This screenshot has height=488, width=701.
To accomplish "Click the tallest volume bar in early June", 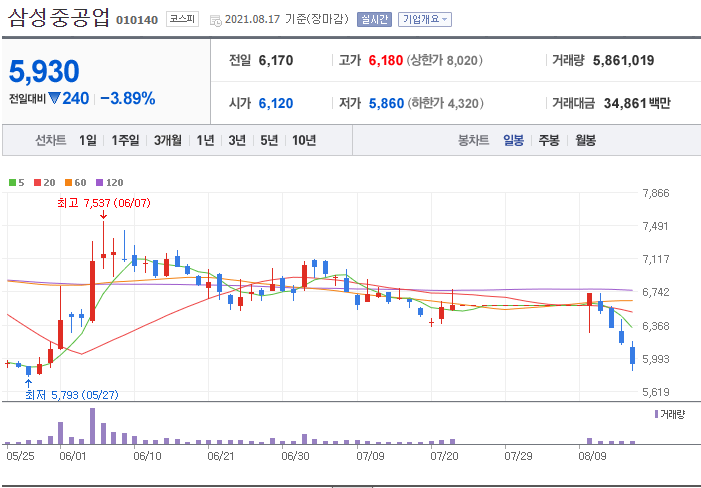I will tap(93, 426).
